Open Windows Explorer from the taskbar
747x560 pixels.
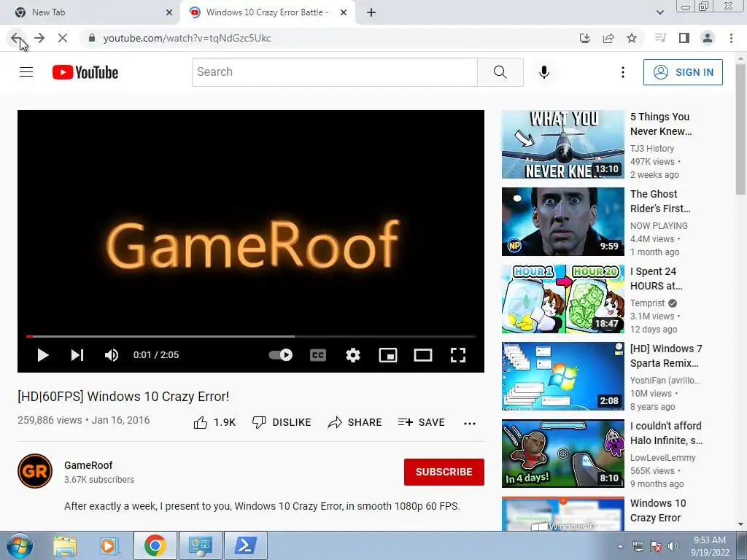click(x=65, y=545)
